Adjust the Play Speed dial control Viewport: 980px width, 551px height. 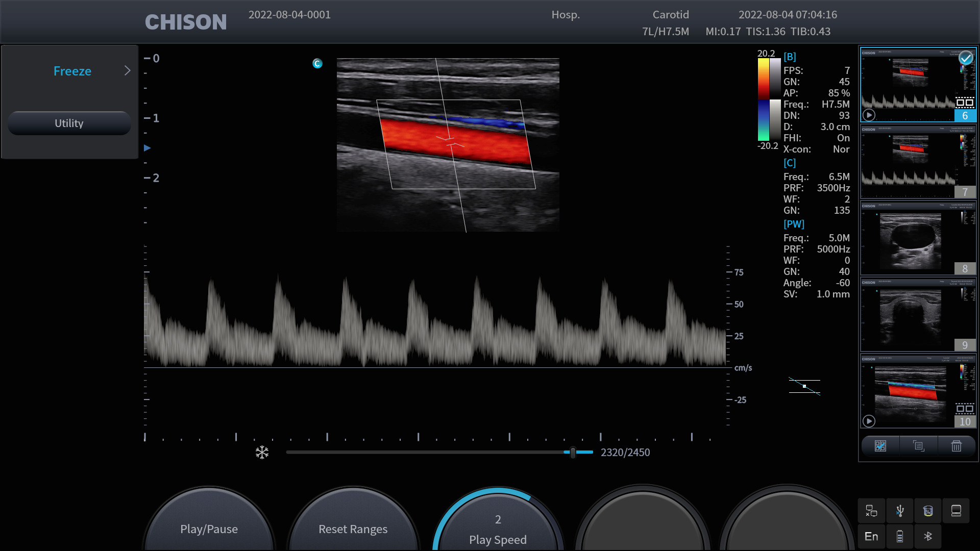pos(498,520)
